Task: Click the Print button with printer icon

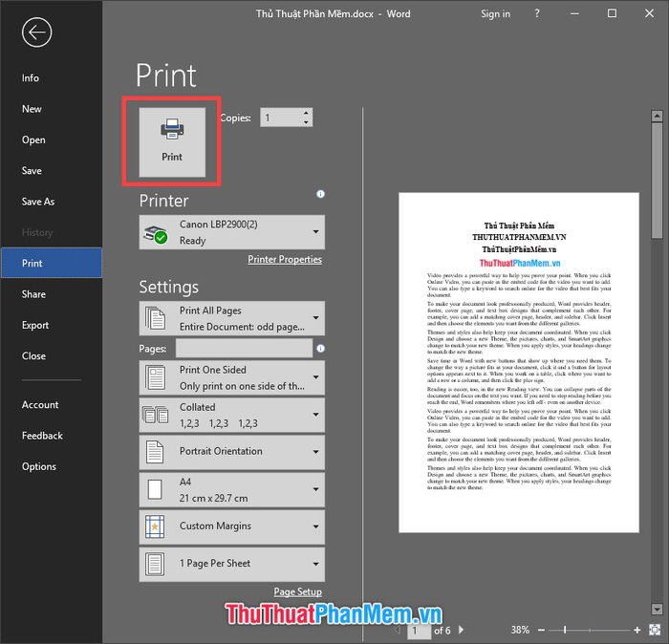Action: point(172,141)
